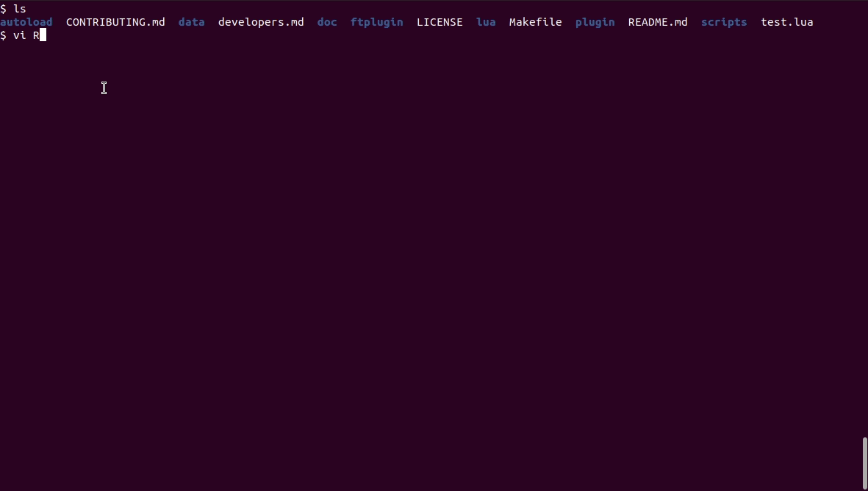The width and height of the screenshot is (868, 491).
Task: Select the Makefile file name
Action: pos(535,22)
